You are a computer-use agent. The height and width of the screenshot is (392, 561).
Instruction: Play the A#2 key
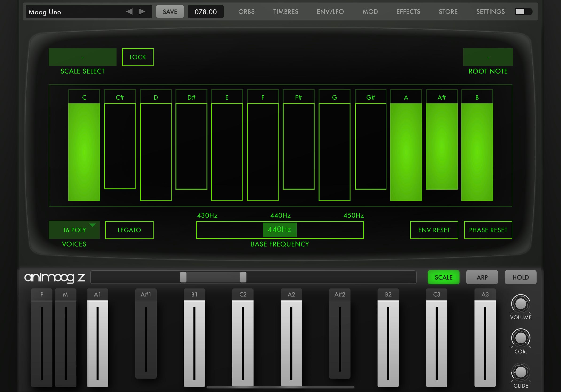point(340,333)
